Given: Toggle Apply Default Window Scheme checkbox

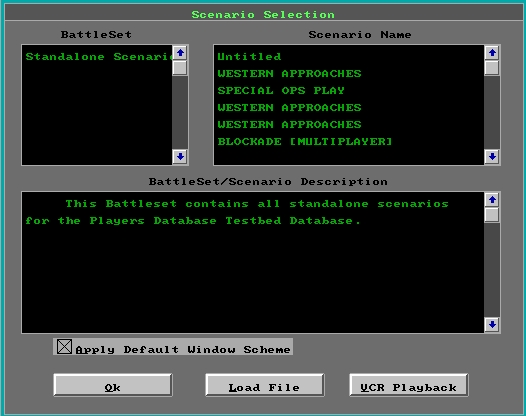Looking at the screenshot, I should pos(64,347).
